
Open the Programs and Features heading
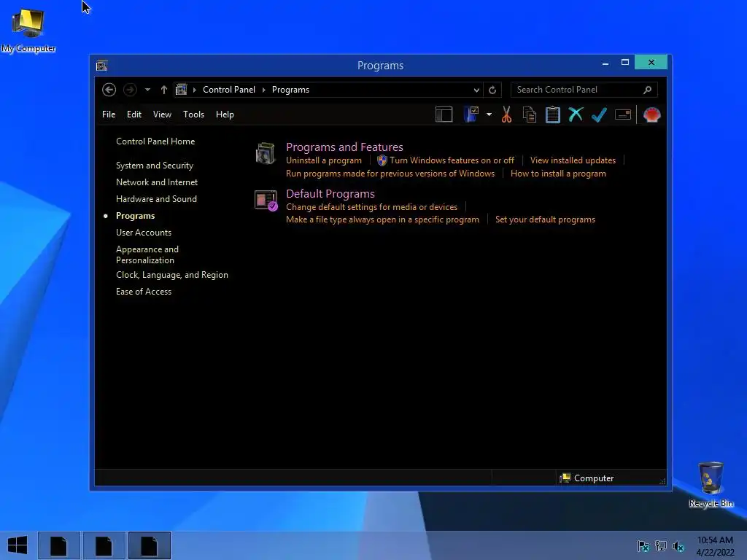[x=344, y=147]
